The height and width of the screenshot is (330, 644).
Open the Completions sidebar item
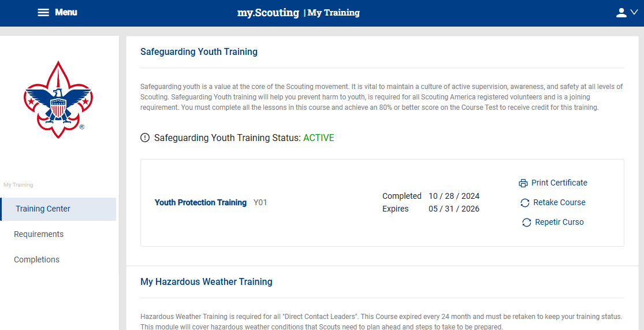click(x=36, y=259)
